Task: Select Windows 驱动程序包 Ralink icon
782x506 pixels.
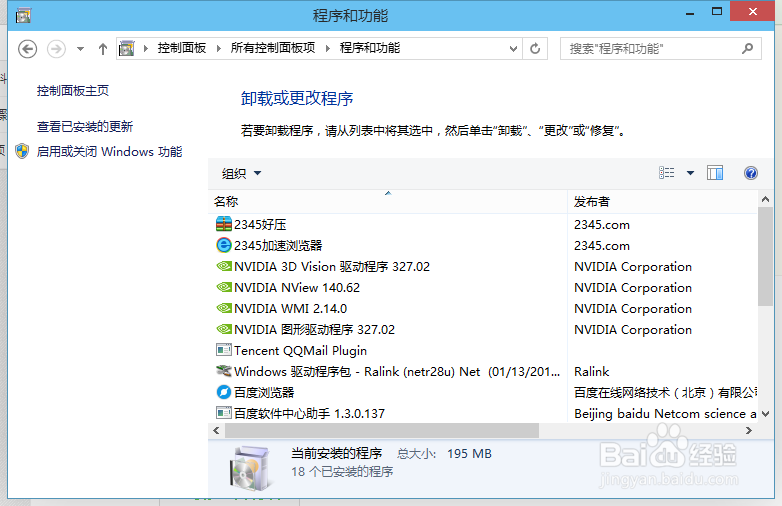Action: [224, 371]
